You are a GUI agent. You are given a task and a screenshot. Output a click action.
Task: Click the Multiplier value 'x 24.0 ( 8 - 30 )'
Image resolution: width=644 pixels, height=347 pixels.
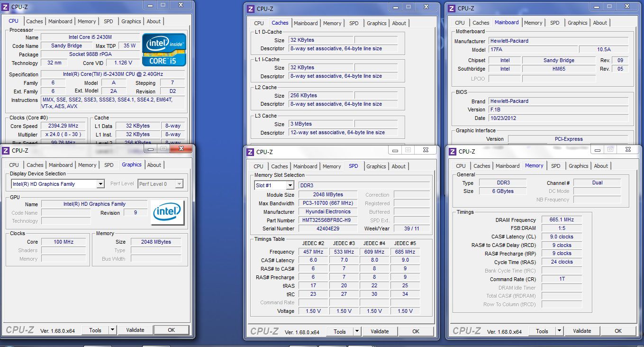pyautogui.click(x=63, y=135)
